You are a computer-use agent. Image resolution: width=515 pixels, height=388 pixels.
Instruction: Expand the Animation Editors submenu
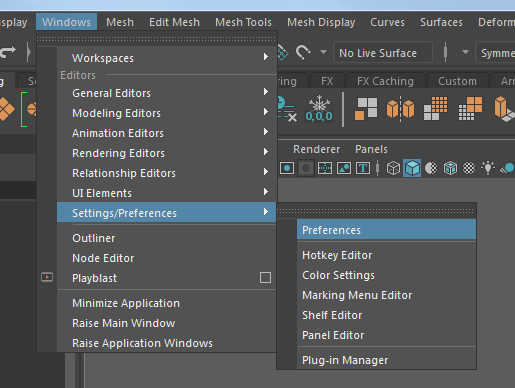pyautogui.click(x=167, y=133)
